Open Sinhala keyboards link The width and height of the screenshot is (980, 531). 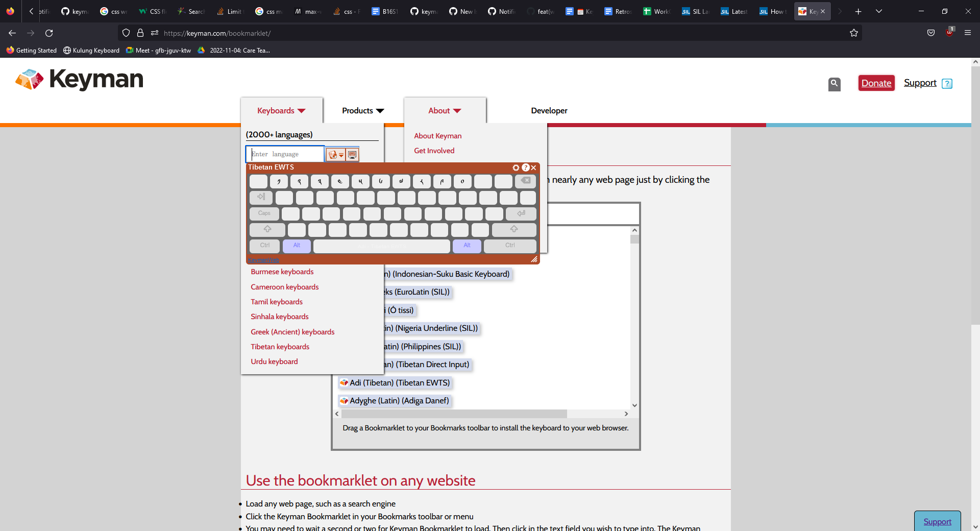pos(280,317)
